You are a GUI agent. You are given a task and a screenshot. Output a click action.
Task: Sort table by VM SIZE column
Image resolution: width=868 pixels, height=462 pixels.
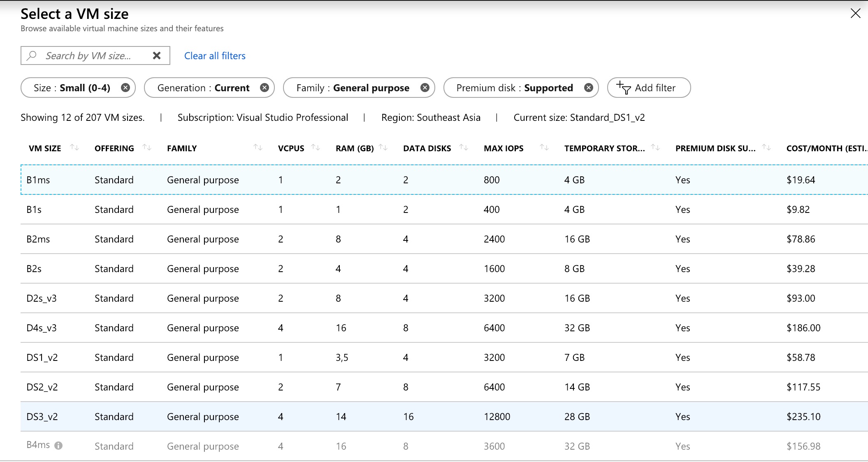[x=74, y=147]
